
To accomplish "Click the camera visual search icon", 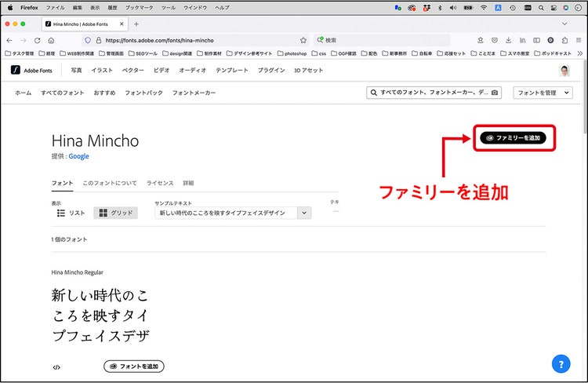I will (x=495, y=93).
